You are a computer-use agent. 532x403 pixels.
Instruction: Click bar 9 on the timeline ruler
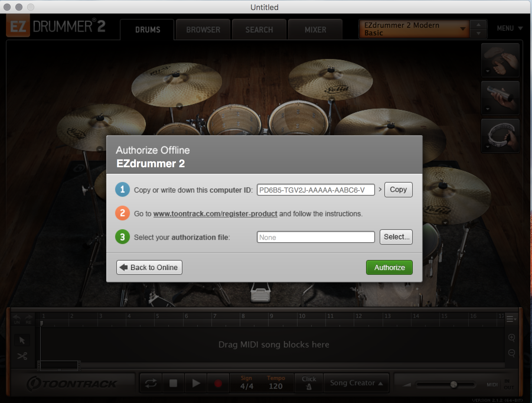(271, 316)
